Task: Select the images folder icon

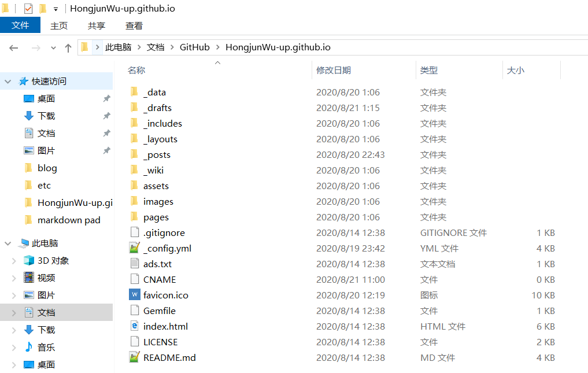Action: click(134, 201)
